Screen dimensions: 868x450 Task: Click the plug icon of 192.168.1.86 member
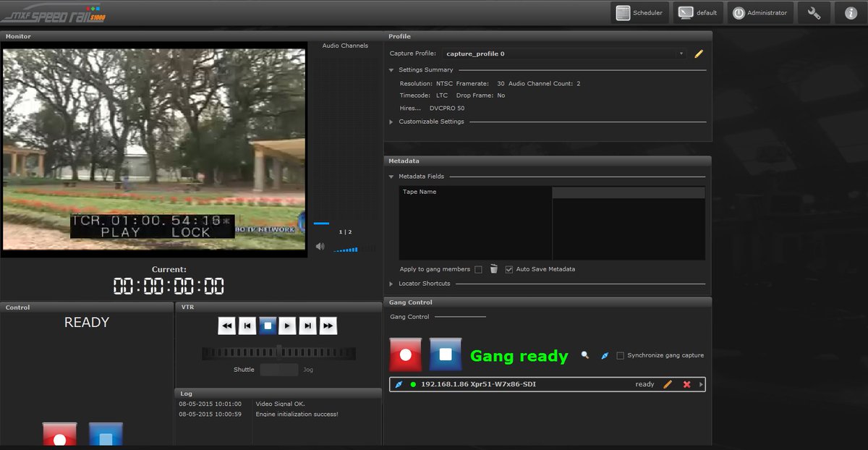399,384
